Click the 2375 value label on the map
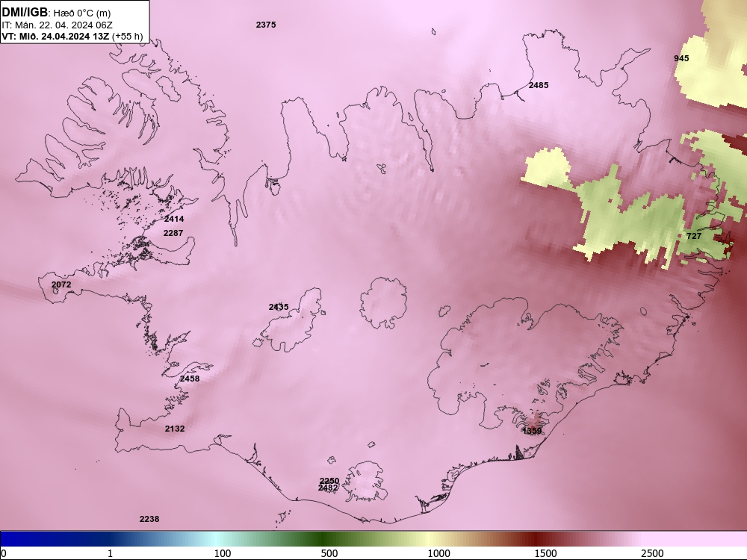Screen dimensions: 747x560 (x=266, y=25)
